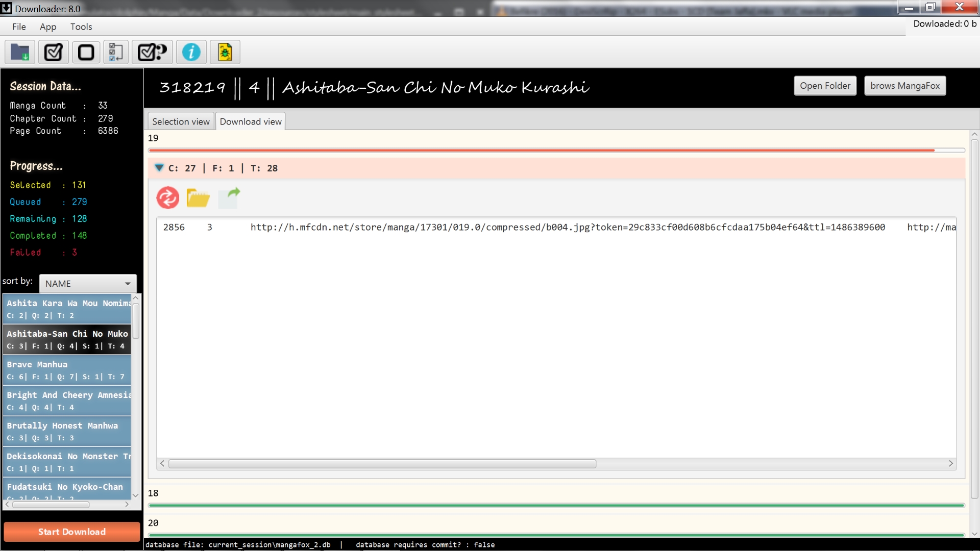Click the brows MangaFox button

pyautogui.click(x=905, y=86)
